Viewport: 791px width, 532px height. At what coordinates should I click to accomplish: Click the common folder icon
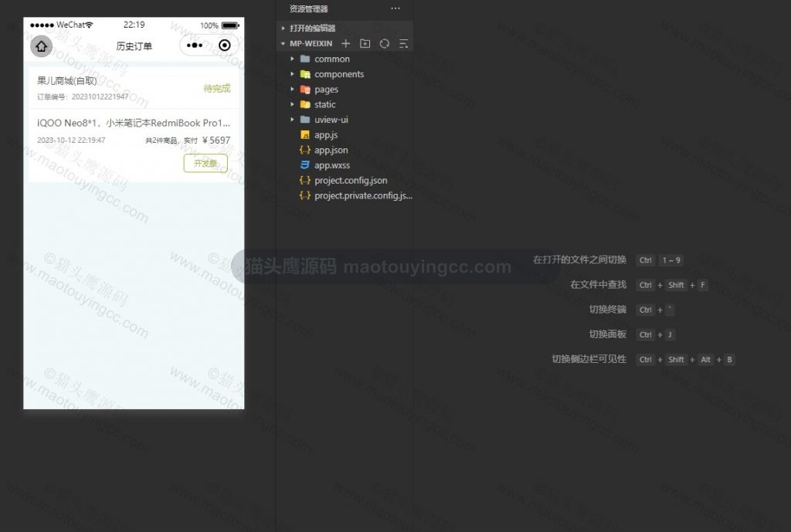coord(304,59)
